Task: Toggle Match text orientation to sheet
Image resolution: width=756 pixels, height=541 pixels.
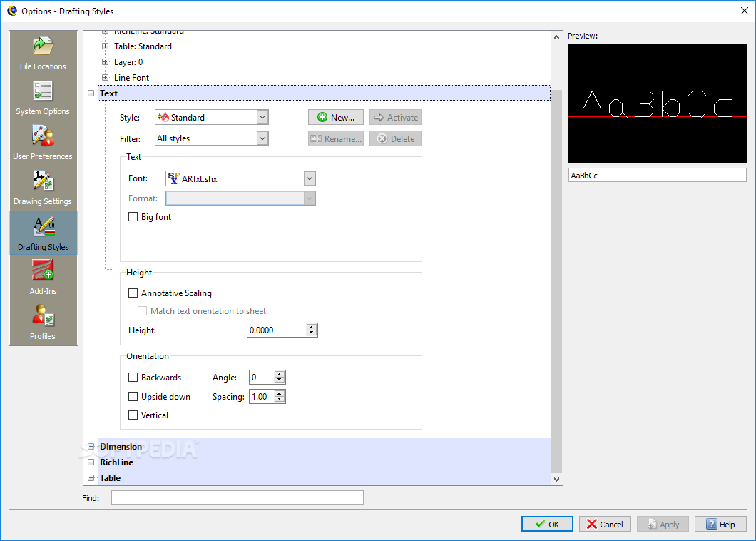Action: pos(142,311)
